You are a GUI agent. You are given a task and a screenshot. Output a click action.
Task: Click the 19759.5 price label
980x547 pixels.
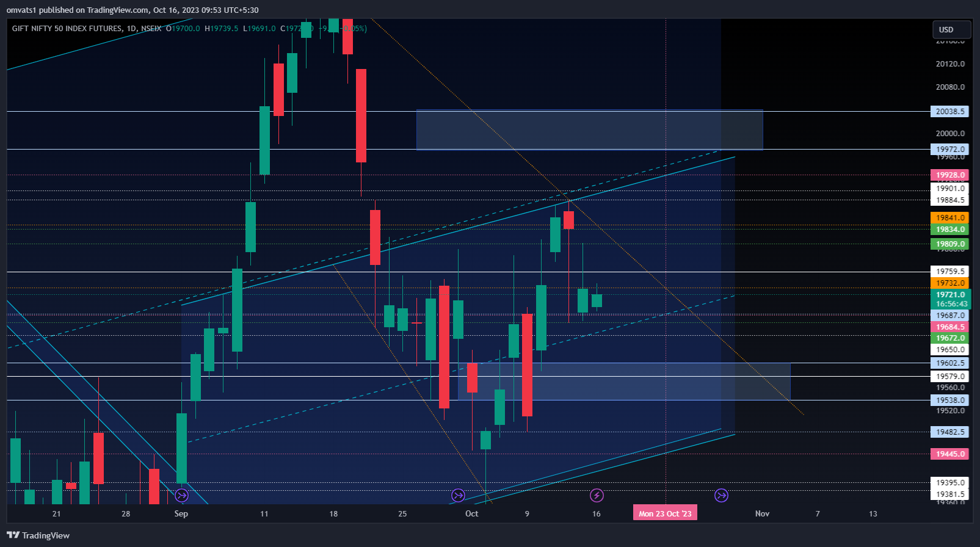tap(950, 272)
